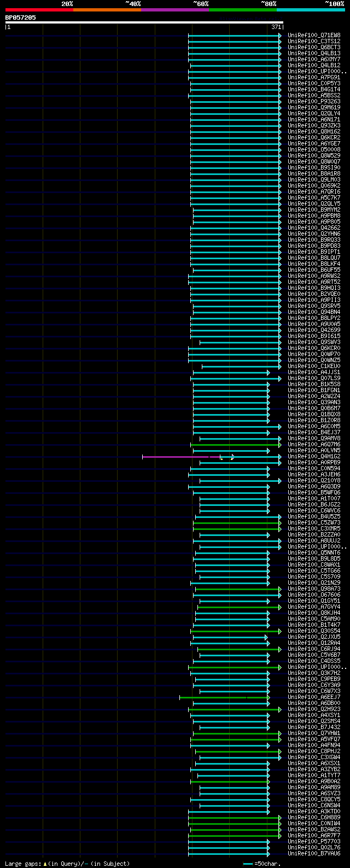The width and height of the screenshot is (350, 868).
Task: Click the green ~80% identity legend segment
Action: 243,10
